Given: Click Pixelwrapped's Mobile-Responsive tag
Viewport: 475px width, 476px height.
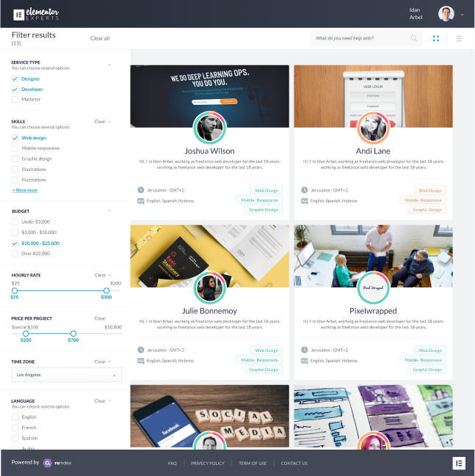Looking at the screenshot, I should 423,359.
